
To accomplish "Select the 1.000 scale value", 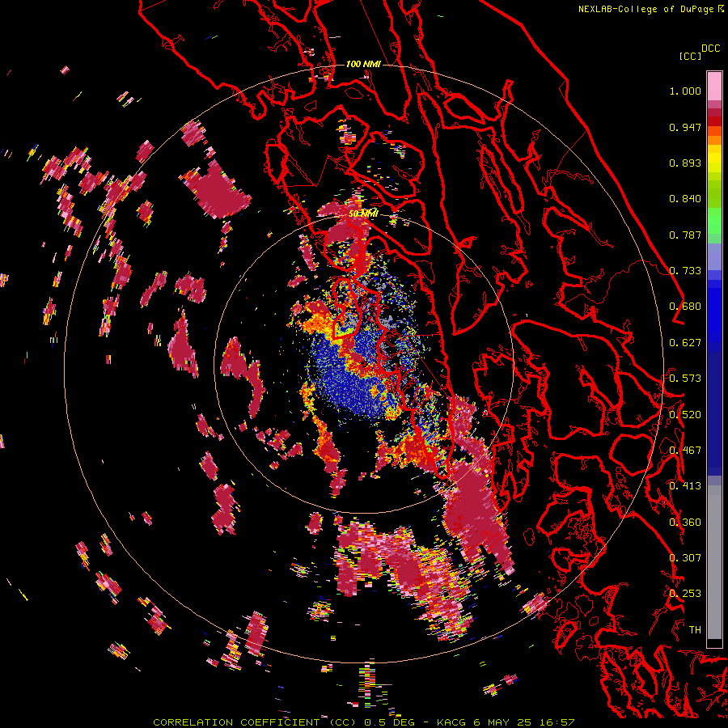I will click(685, 91).
